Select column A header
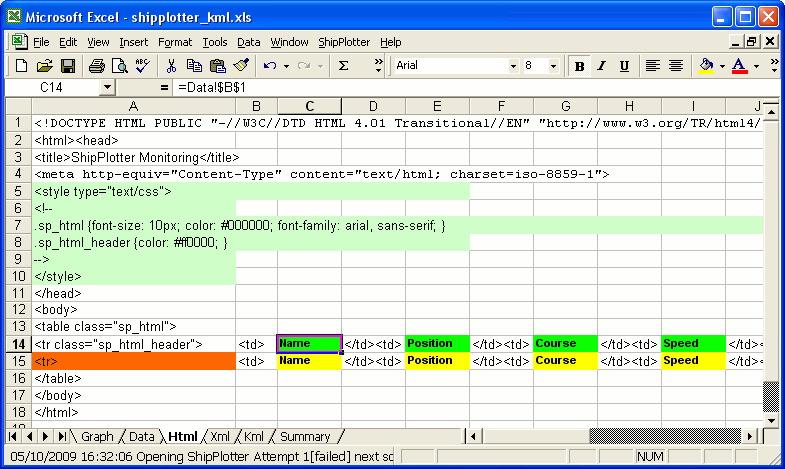This screenshot has width=785, height=469. [134, 106]
